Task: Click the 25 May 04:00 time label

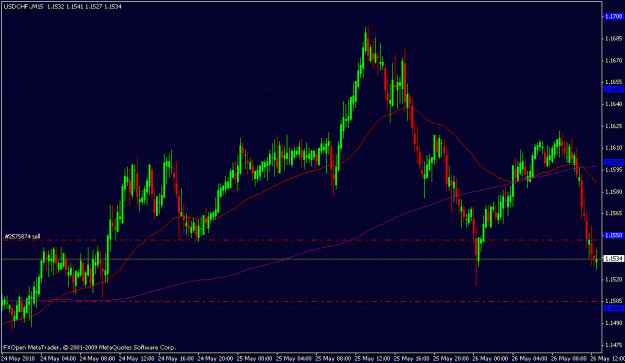Action: pyautogui.click(x=294, y=359)
